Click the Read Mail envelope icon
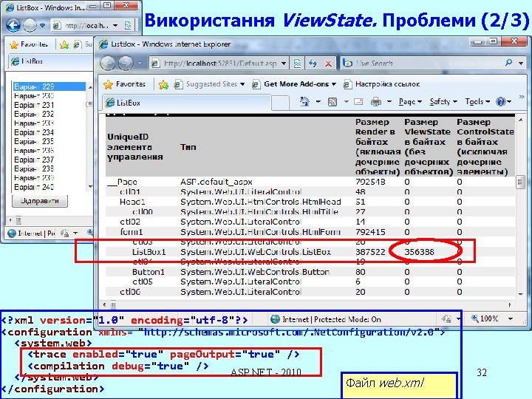The image size is (532, 399). point(358,101)
